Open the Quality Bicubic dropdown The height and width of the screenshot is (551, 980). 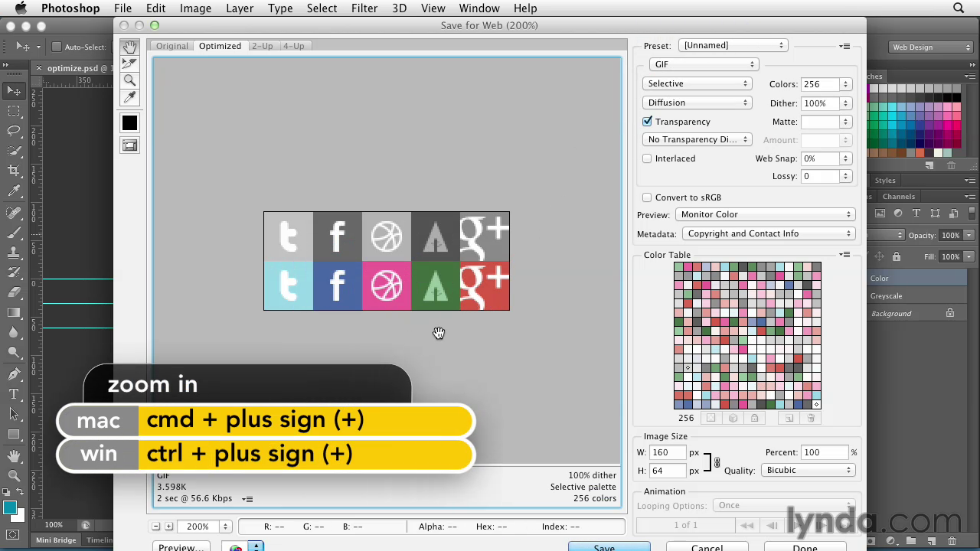(808, 470)
